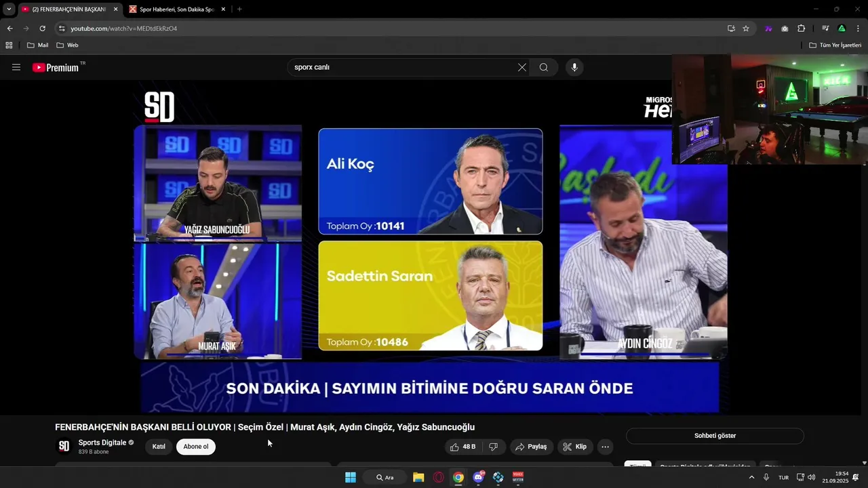
Task: Open the purple 7TV extension icon
Action: [x=768, y=28]
